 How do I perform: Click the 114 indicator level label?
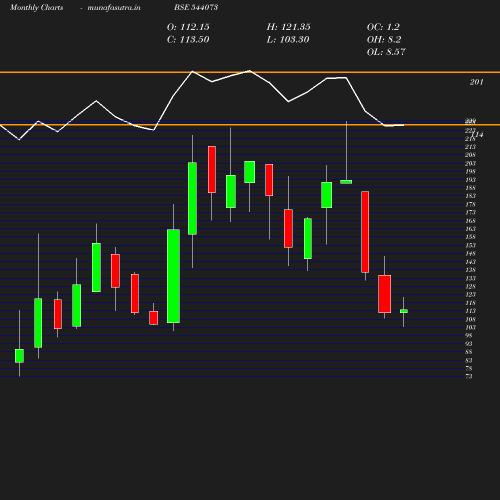(478, 134)
